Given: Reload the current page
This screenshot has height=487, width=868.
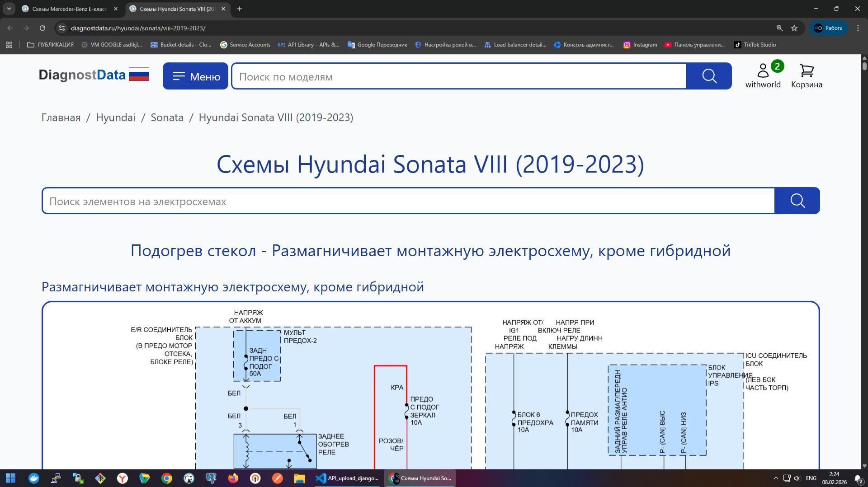Looking at the screenshot, I should (42, 28).
